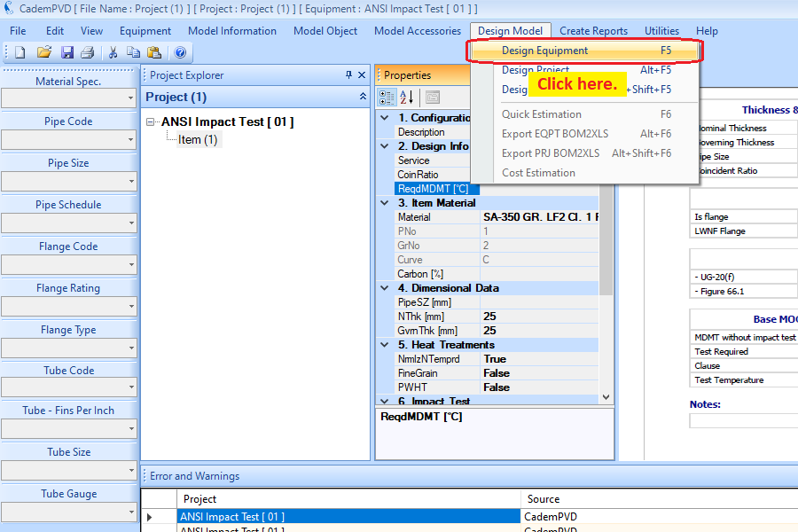798x532 pixels.
Task: Sort properties alphabetically with A-Z icon
Action: click(407, 98)
